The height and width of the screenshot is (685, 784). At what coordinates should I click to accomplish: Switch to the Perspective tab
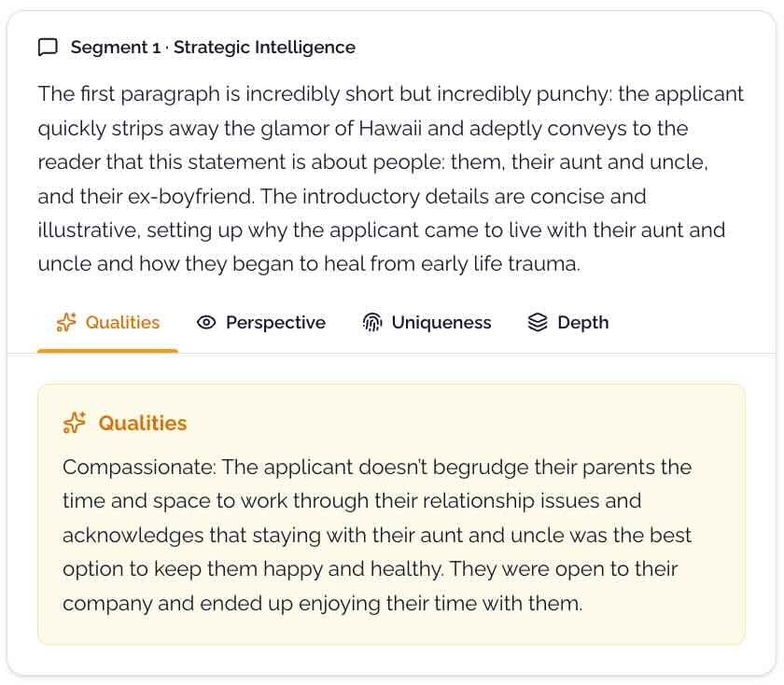[x=275, y=323]
